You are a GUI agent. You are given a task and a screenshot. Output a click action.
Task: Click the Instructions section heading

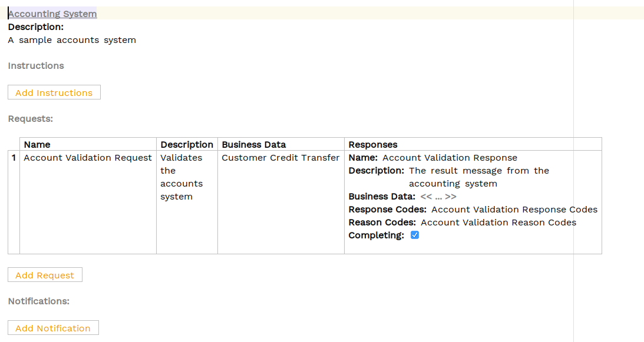coord(36,66)
